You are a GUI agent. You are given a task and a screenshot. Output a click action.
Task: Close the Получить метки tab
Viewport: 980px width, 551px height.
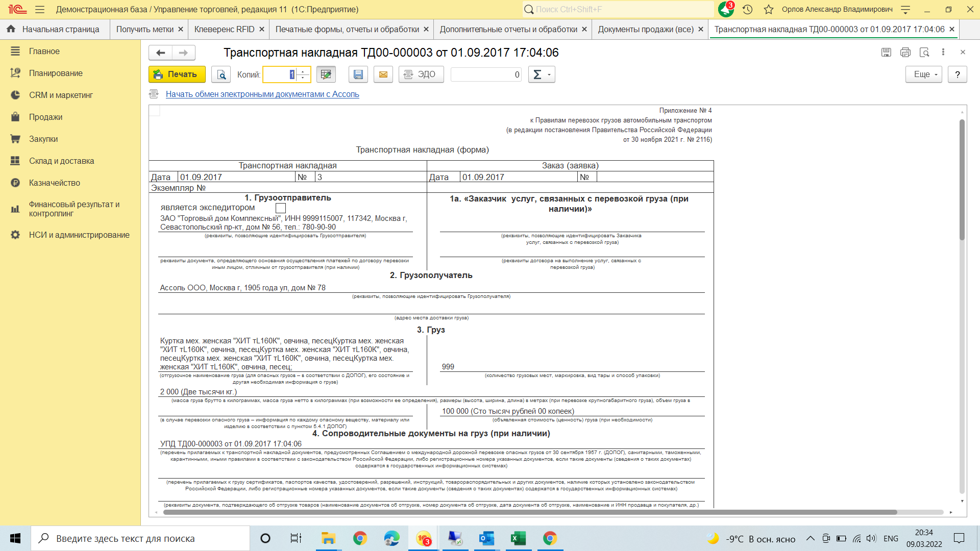(x=180, y=29)
